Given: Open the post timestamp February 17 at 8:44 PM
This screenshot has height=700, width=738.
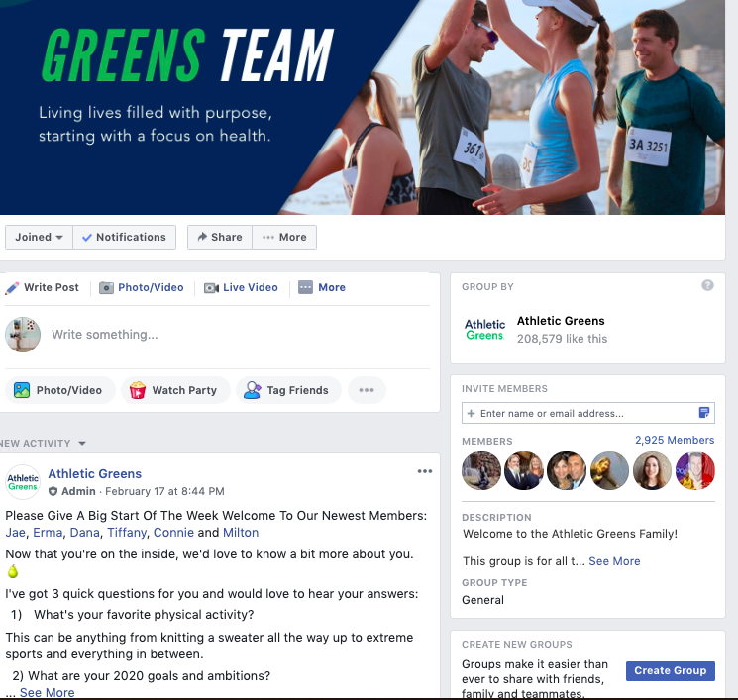Looking at the screenshot, I should 164,491.
